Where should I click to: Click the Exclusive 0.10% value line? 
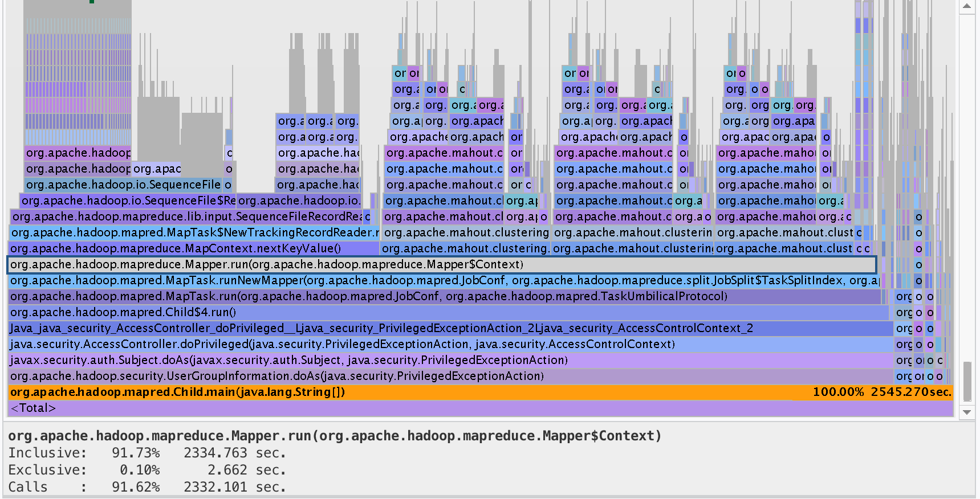point(147,470)
